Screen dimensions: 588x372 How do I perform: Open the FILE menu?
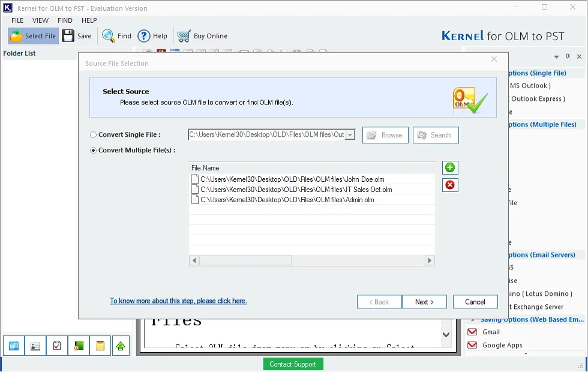[17, 20]
